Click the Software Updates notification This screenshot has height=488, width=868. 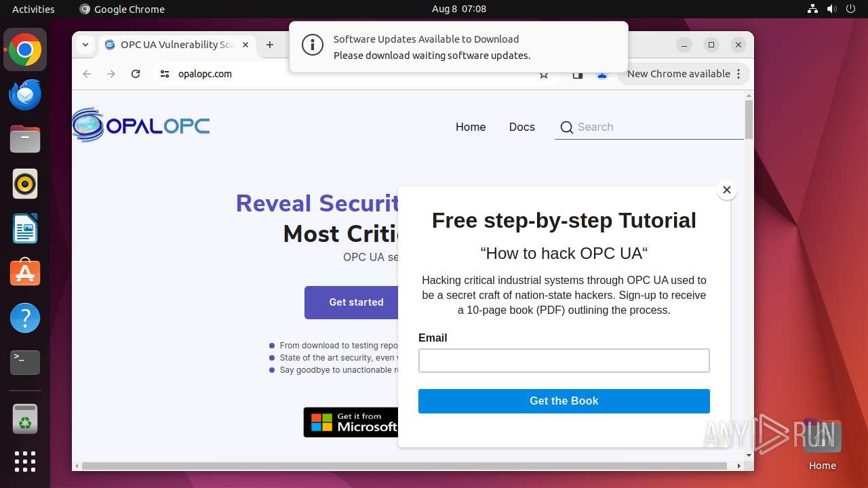(458, 47)
